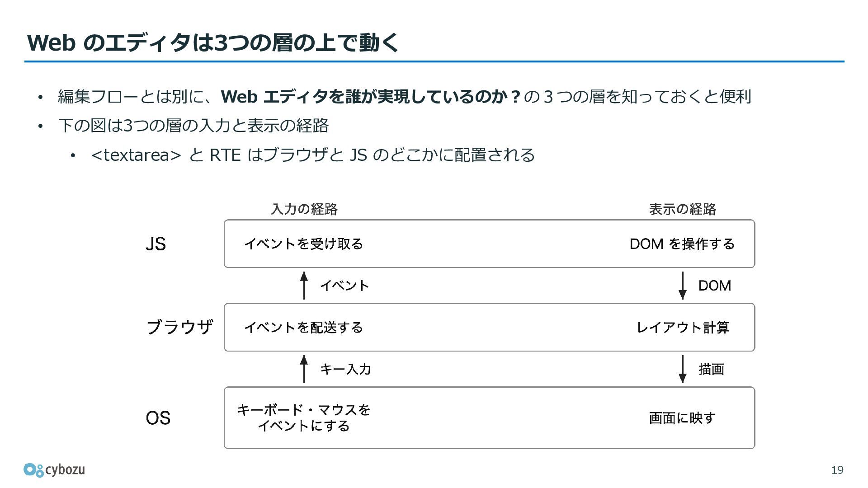
Task: Click the downward arrow beside 描画
Action: (x=683, y=369)
